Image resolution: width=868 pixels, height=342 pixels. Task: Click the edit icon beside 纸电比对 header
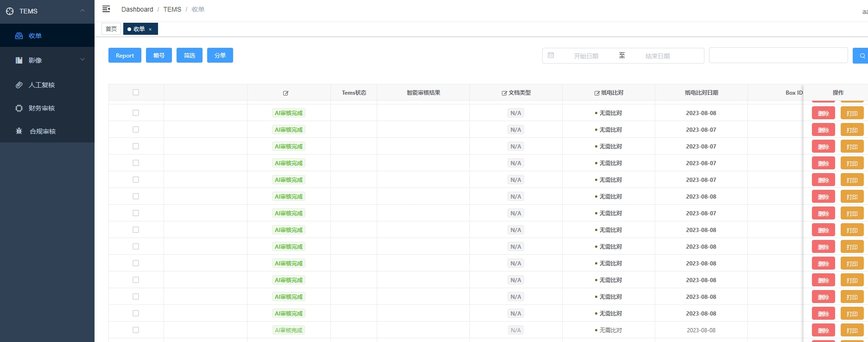pyautogui.click(x=597, y=93)
